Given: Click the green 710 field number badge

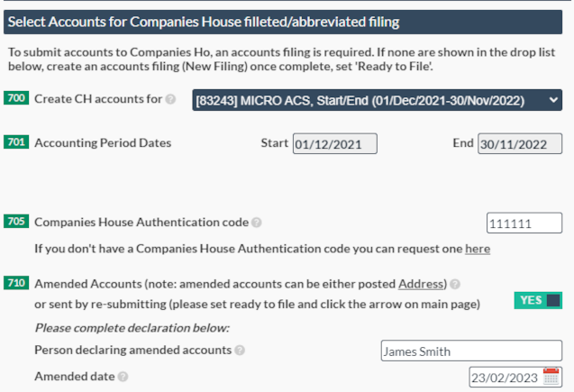Looking at the screenshot, I should [16, 283].
